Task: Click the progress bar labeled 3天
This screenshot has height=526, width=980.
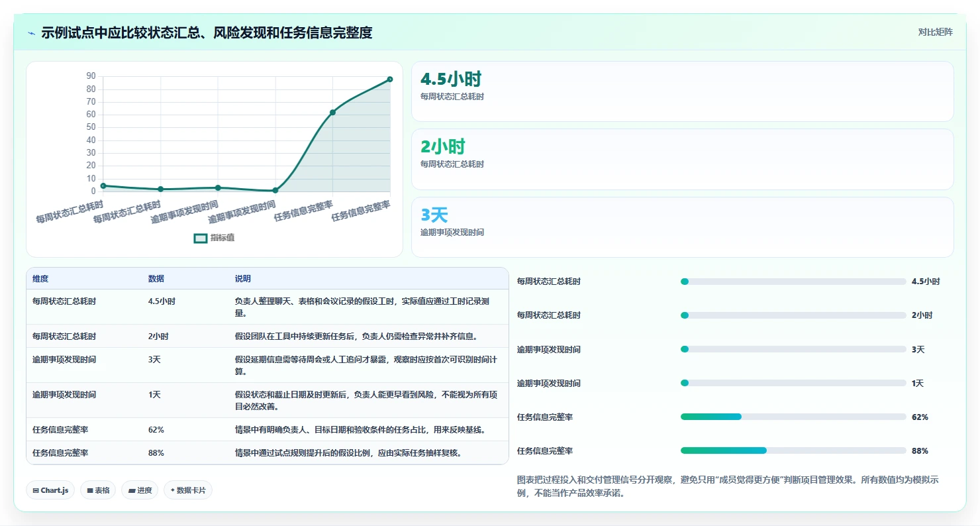Action: click(x=793, y=349)
